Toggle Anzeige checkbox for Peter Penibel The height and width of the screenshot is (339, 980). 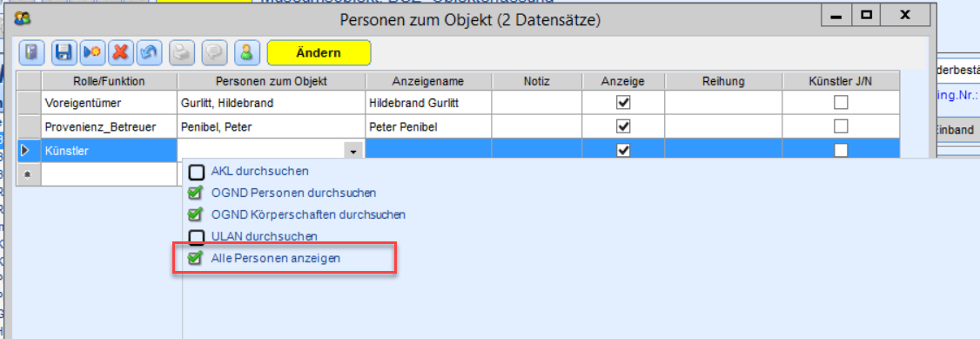(x=623, y=126)
